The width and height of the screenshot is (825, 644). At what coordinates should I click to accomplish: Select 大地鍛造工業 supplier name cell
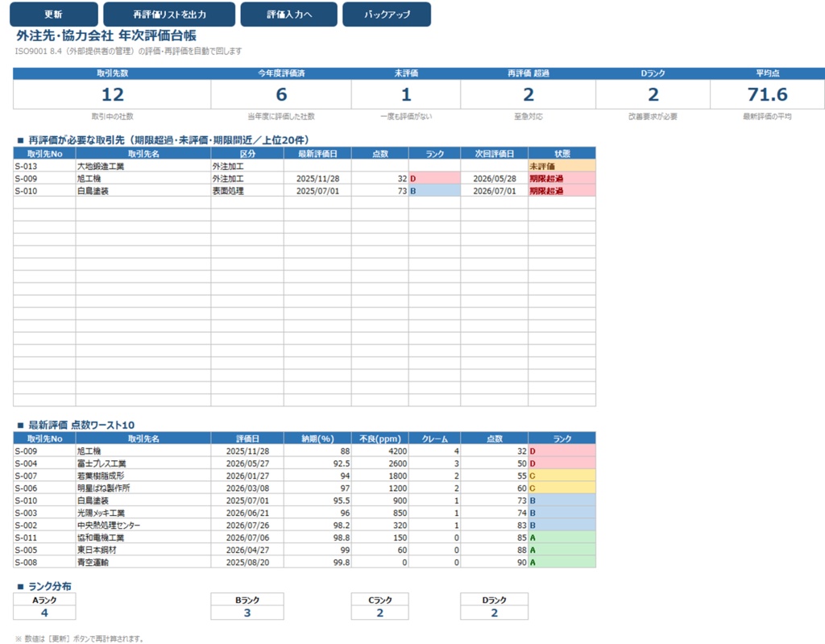143,166
